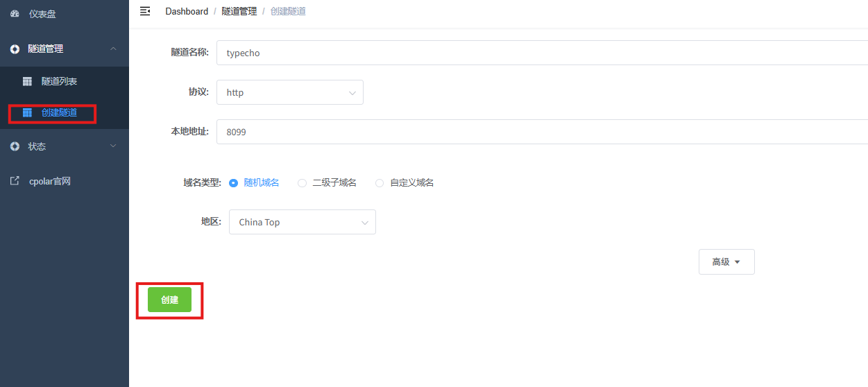Click the grid icon beside 隧道列表
The width and height of the screenshot is (868, 387).
pyautogui.click(x=27, y=82)
